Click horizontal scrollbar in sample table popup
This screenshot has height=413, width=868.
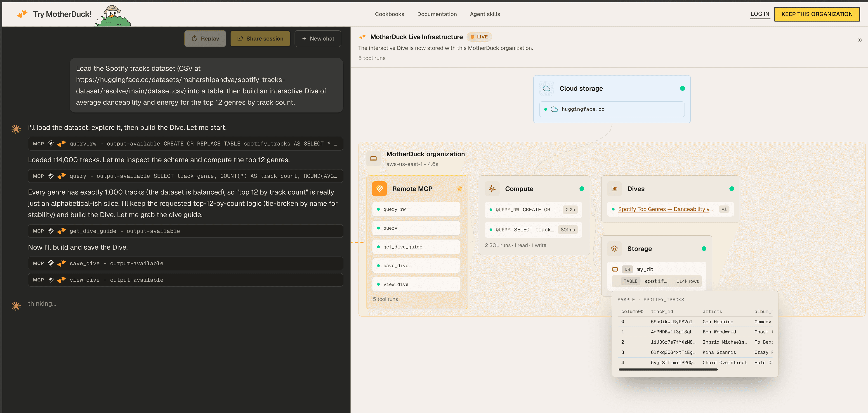668,370
